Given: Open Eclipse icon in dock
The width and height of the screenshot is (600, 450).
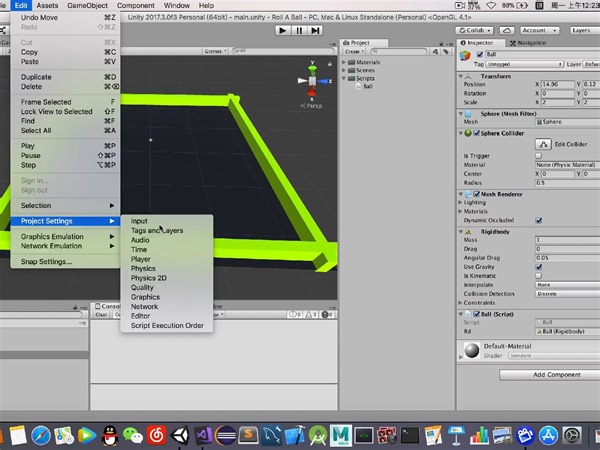Looking at the screenshot, I should (226, 435).
